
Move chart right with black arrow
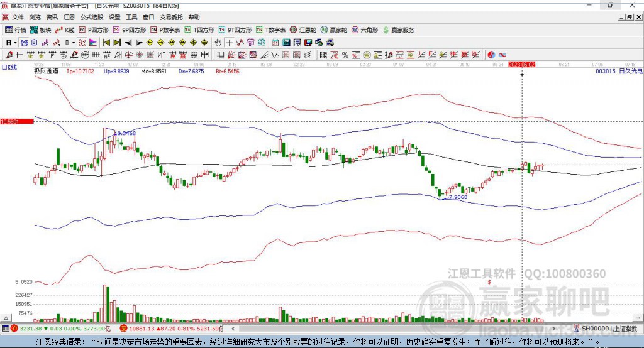click(139, 43)
